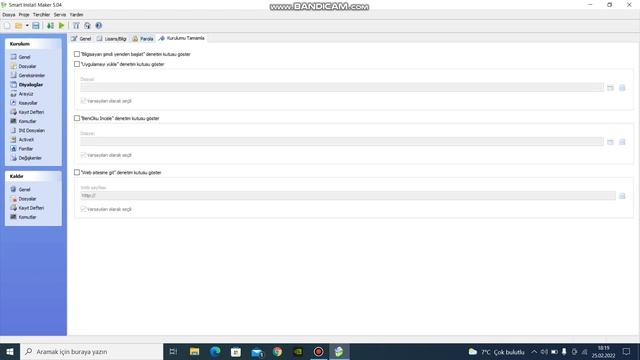Collapse the Kaldır sidebar section header
The image size is (640, 360).
pyautogui.click(x=33, y=176)
